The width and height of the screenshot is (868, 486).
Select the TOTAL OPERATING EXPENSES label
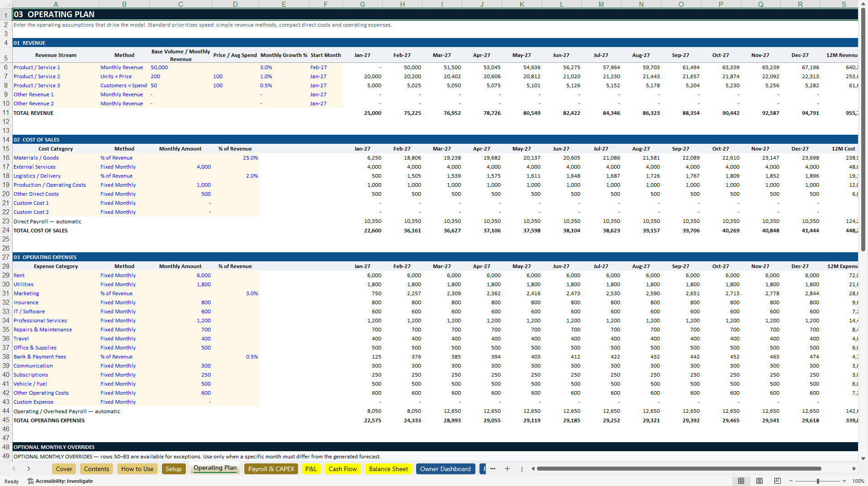[49, 420]
